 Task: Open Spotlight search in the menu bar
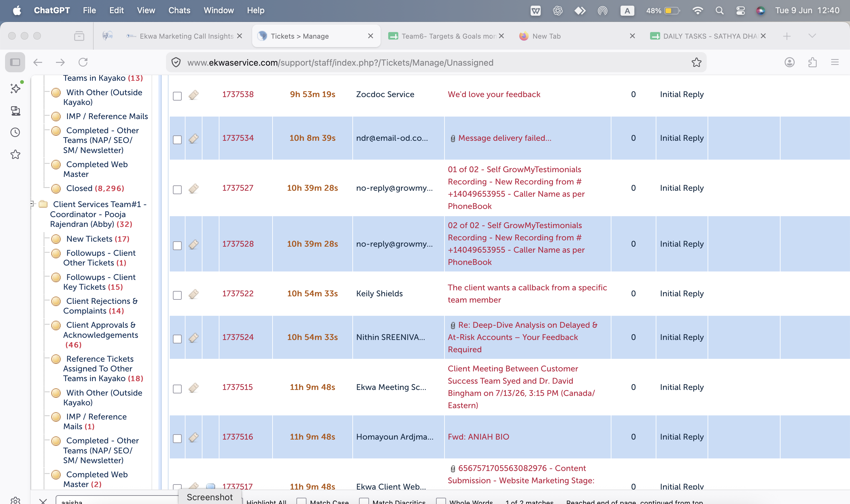[719, 11]
